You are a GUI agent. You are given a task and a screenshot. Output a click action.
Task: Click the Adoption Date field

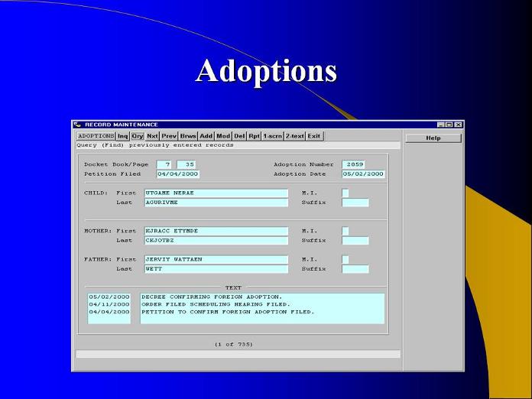pyautogui.click(x=363, y=174)
